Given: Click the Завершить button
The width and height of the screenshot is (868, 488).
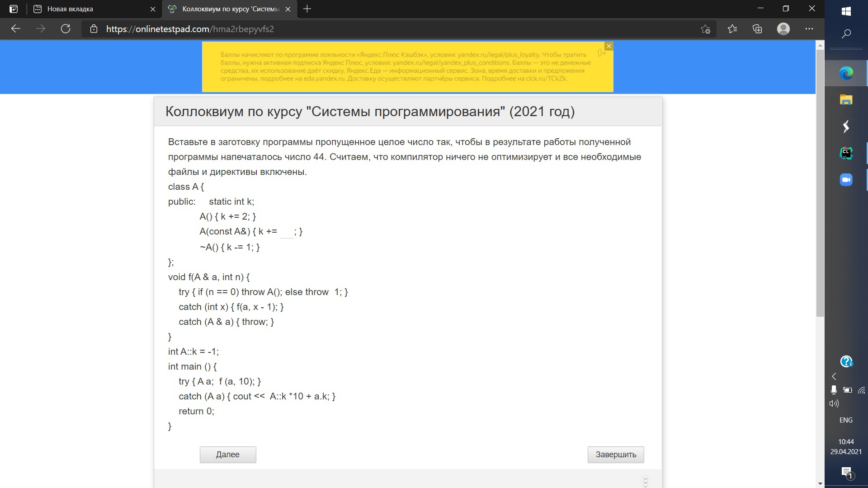Looking at the screenshot, I should (616, 455).
